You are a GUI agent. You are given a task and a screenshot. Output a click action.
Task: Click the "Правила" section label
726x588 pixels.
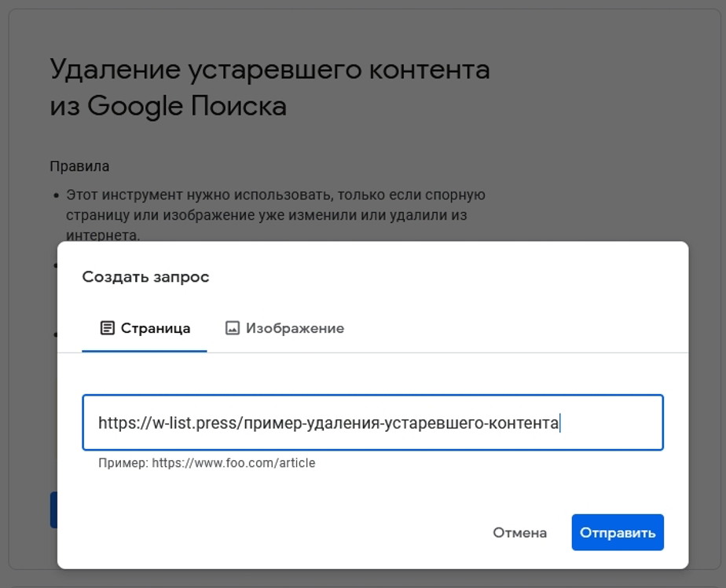point(79,166)
